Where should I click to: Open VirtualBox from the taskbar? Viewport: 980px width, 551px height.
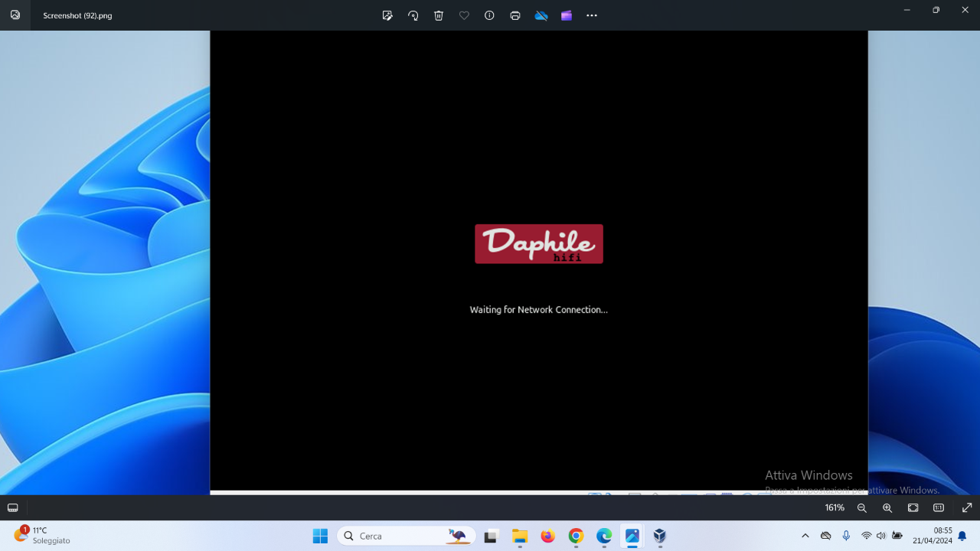[660, 536]
